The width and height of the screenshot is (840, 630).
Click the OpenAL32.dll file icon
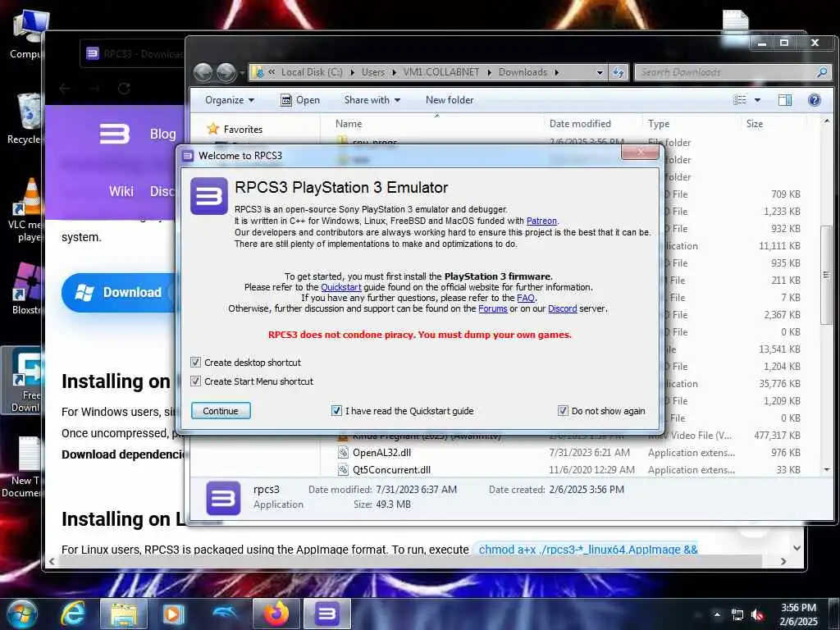343,453
